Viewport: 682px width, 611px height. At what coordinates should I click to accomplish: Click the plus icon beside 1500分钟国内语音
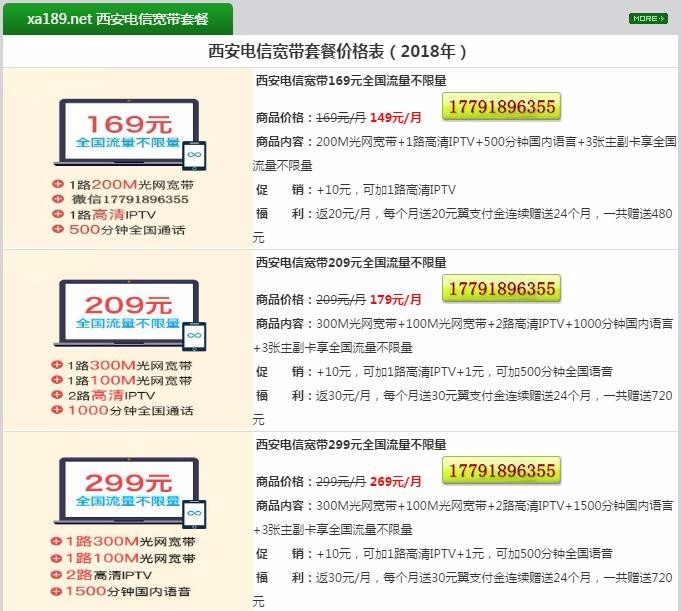[57, 591]
